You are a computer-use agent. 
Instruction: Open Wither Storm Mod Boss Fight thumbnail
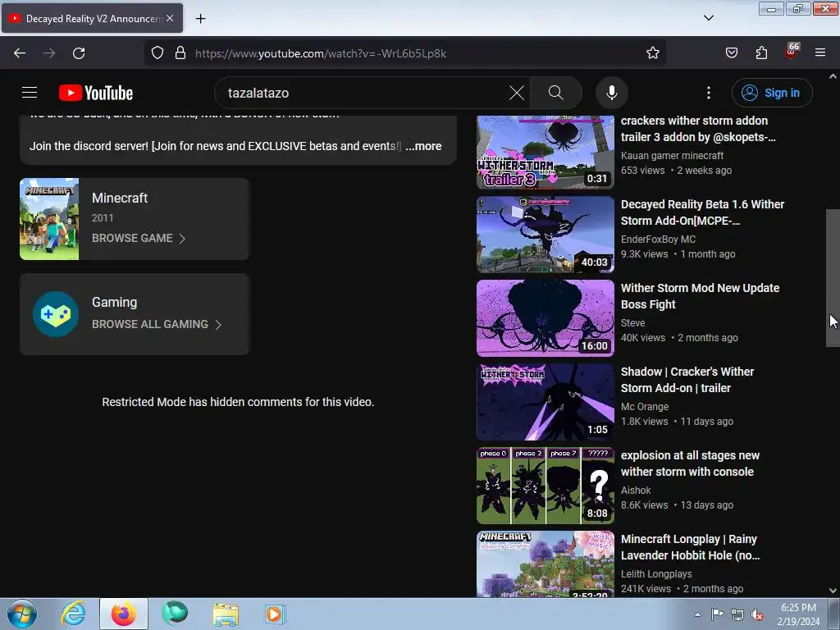pos(545,318)
